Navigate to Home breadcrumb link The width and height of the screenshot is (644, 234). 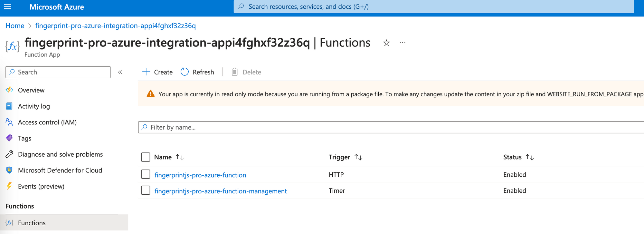click(x=15, y=26)
